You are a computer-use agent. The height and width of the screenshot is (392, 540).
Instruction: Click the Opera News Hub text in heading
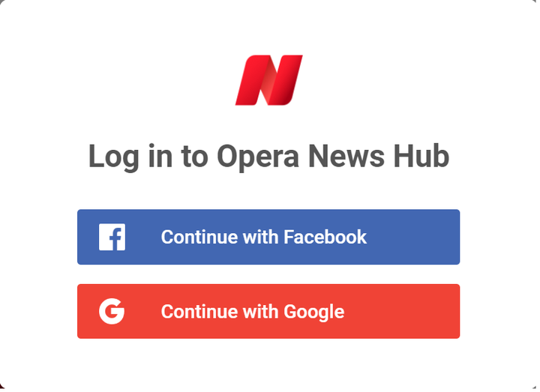click(x=333, y=156)
